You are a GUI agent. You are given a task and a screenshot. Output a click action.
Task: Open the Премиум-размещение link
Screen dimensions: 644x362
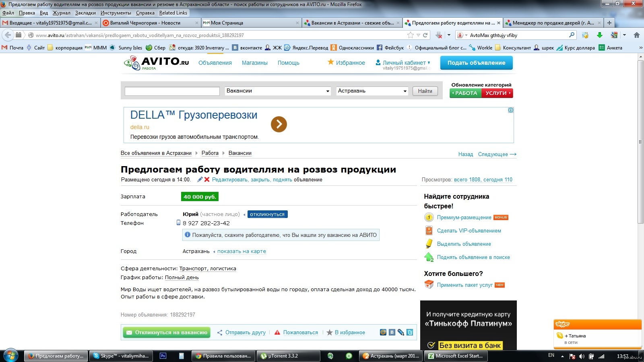point(464,218)
